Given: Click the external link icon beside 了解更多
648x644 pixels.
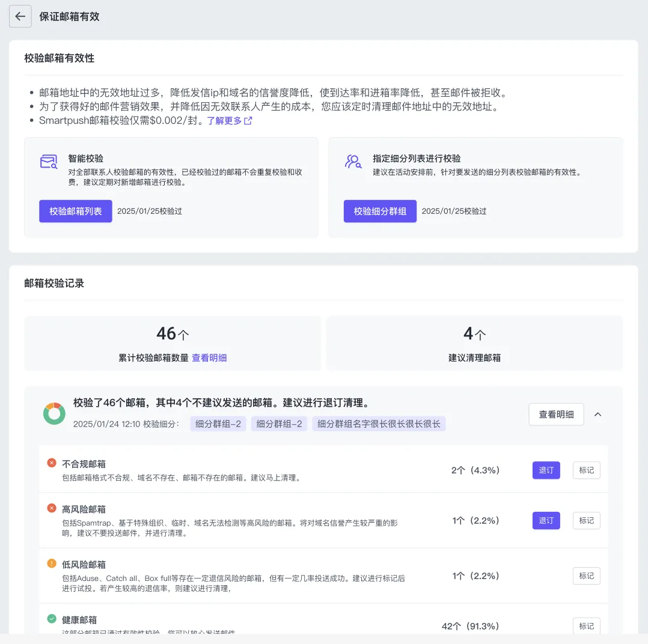Looking at the screenshot, I should tap(248, 121).
